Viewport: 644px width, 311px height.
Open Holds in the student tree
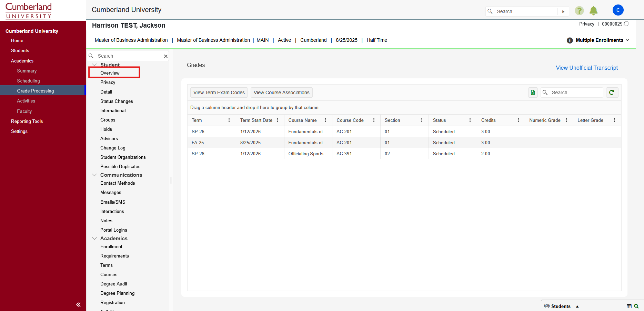[106, 129]
